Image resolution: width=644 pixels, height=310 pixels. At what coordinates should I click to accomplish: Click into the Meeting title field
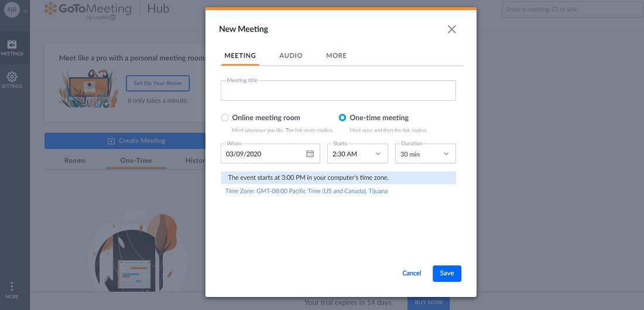338,91
